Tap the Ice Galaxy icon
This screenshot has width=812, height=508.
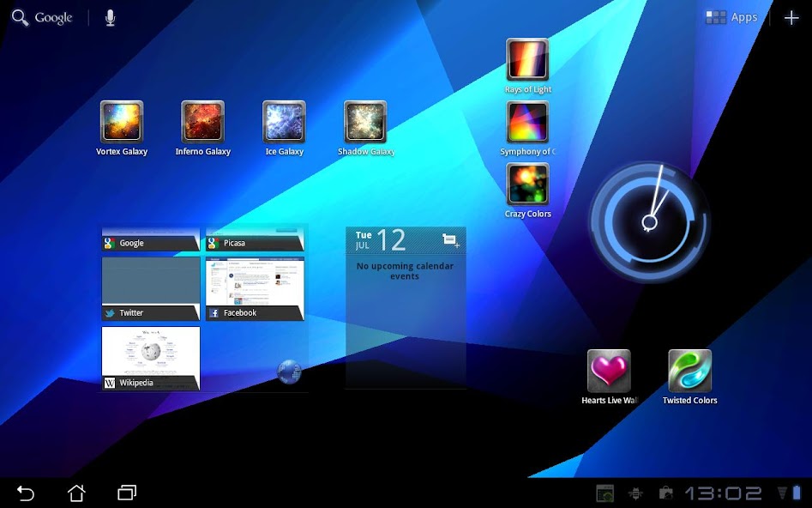(284, 122)
